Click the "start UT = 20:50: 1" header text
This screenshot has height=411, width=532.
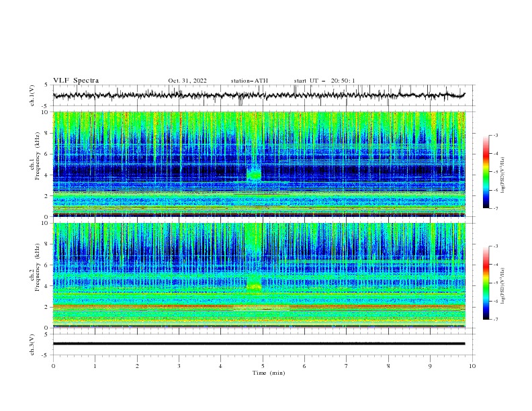(324, 81)
